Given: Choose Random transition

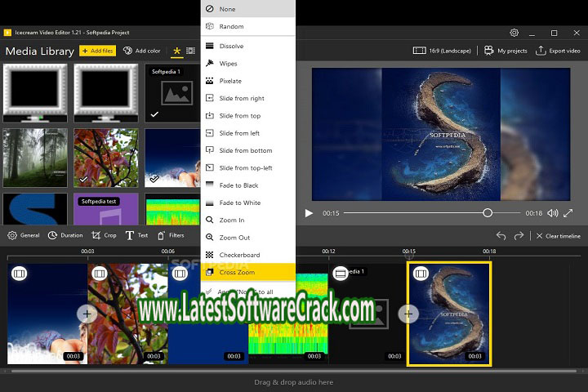Looking at the screenshot, I should [x=248, y=26].
